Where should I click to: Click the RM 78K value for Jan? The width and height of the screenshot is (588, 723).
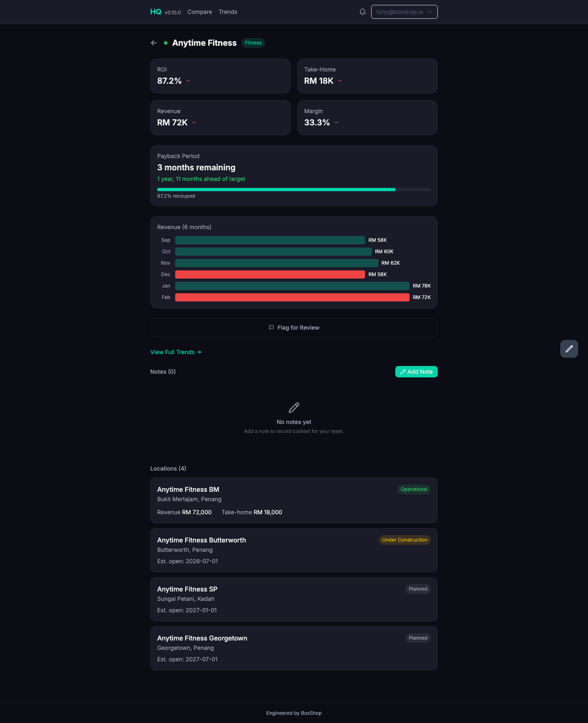pyautogui.click(x=422, y=286)
